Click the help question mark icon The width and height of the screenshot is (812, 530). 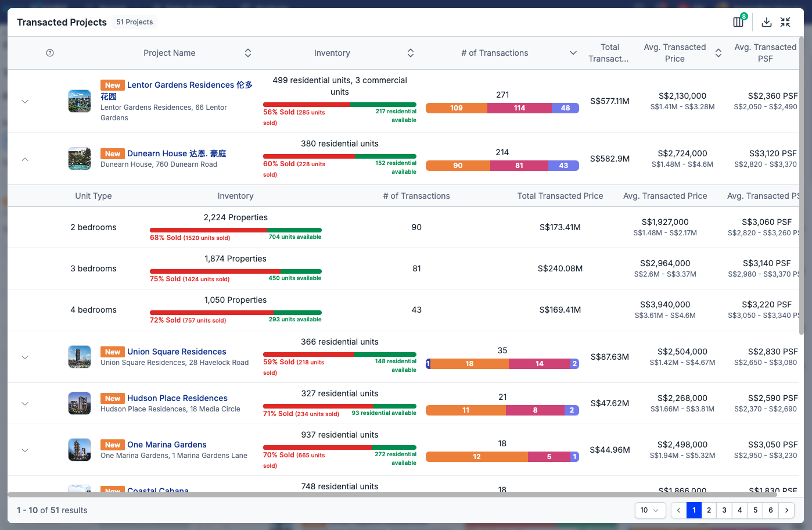[x=50, y=53]
